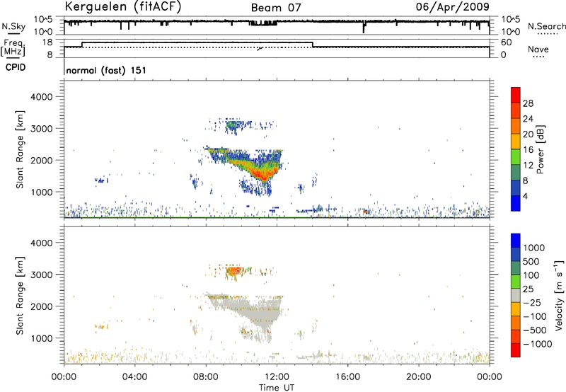Click the red top segment of Power color bar

click(x=516, y=95)
